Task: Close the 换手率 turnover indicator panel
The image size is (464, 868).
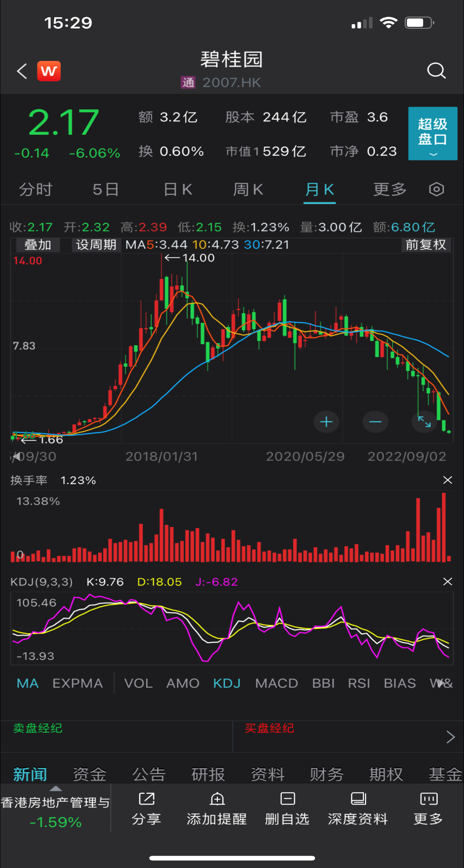Action: pos(448,480)
